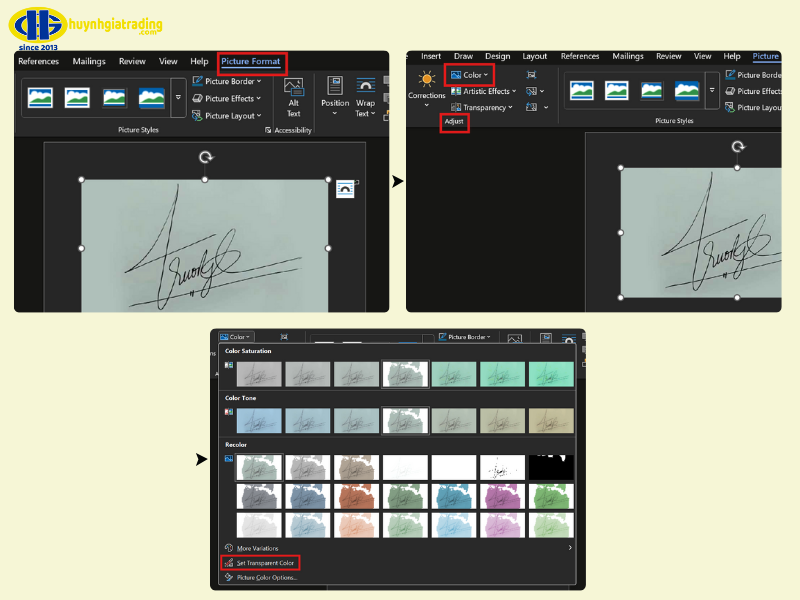Switch to the highlighted Picture Format tab
This screenshot has height=600, width=800.
[251, 62]
